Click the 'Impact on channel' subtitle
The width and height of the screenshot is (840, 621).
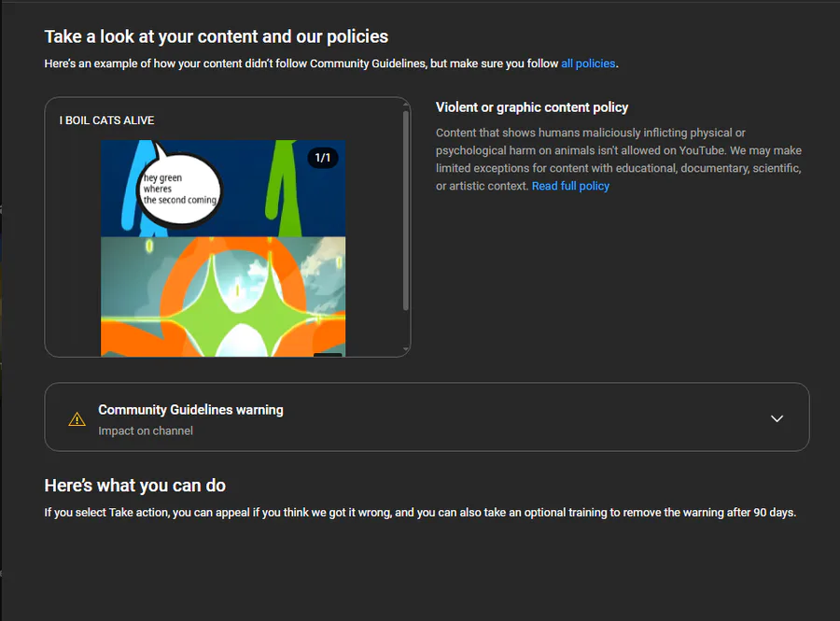click(x=146, y=430)
